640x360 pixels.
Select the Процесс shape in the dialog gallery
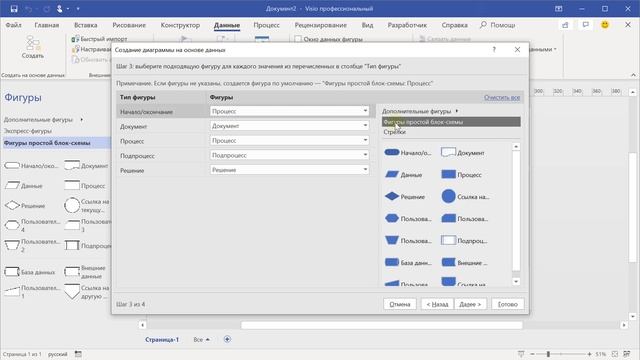[x=462, y=175]
